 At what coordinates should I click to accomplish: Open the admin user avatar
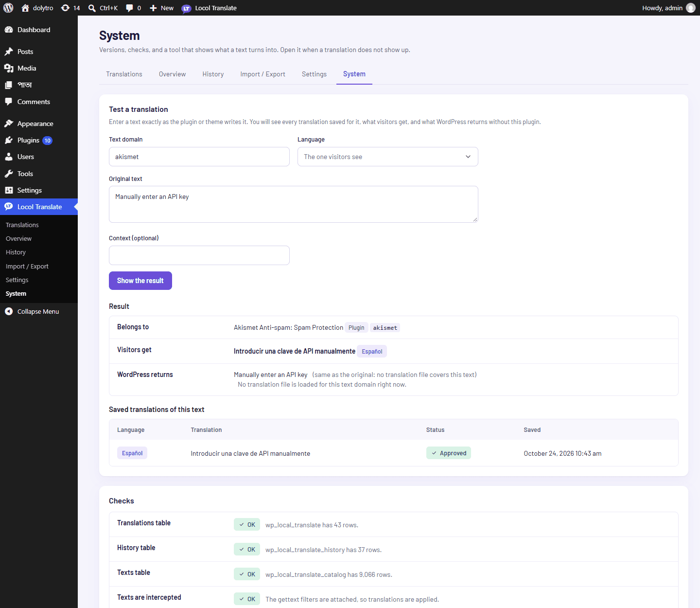(690, 8)
